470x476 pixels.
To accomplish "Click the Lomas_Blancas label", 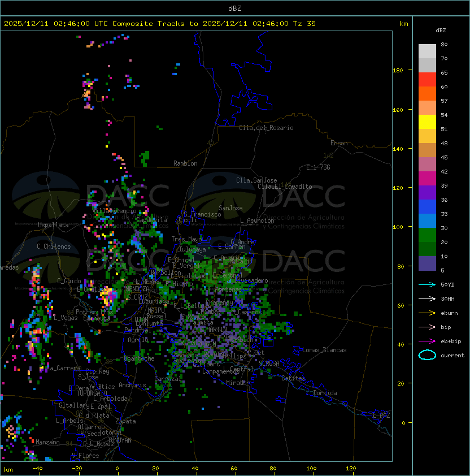I will tap(324, 350).
